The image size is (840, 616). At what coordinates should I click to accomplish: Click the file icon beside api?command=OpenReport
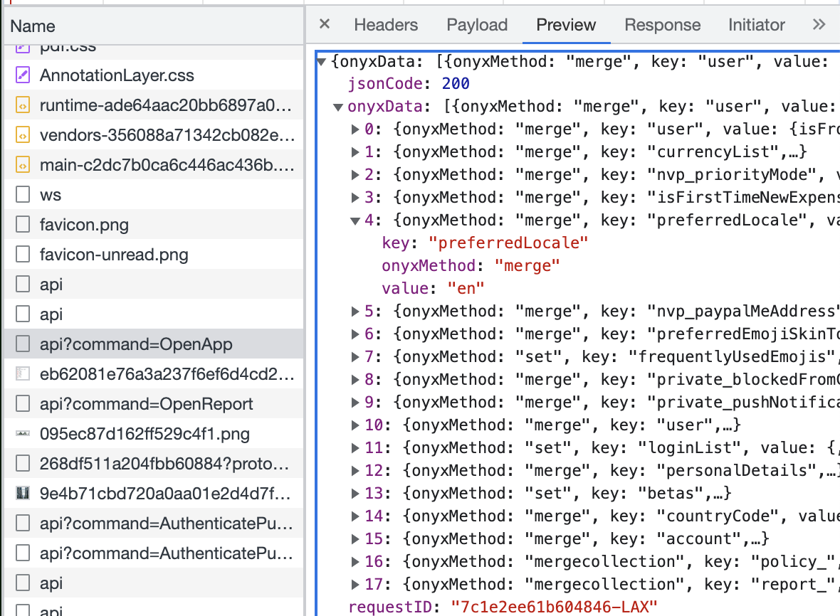click(23, 403)
